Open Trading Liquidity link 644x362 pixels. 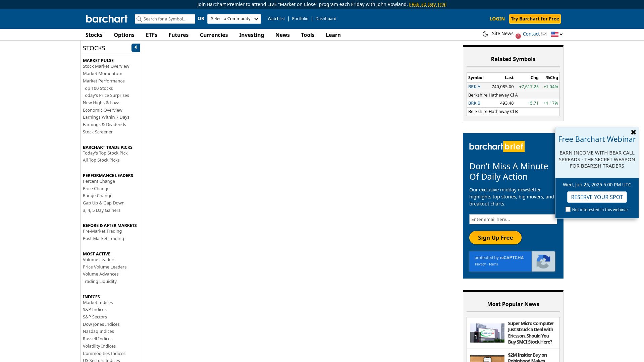(100, 281)
